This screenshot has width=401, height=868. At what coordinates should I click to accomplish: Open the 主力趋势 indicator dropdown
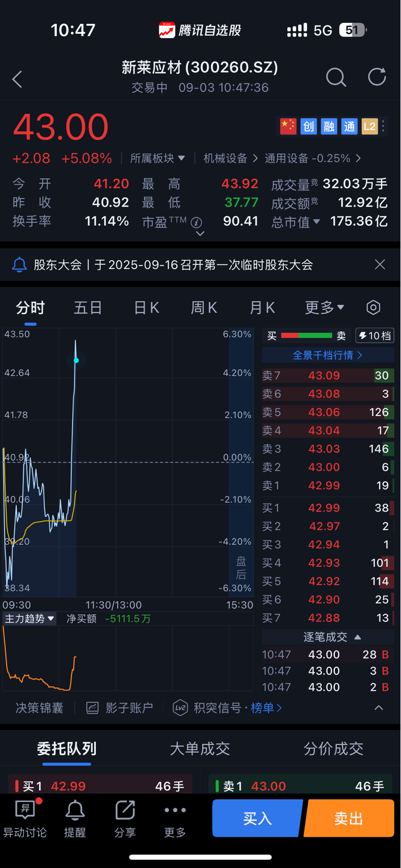(29, 619)
